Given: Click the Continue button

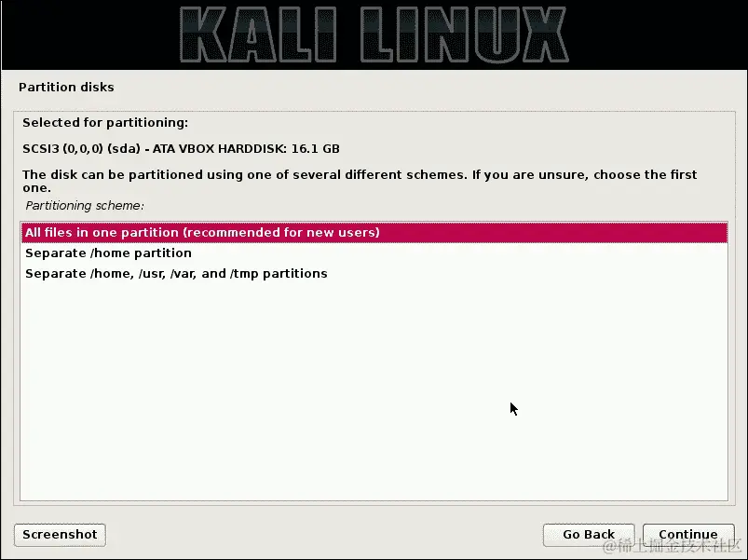Looking at the screenshot, I should pyautogui.click(x=687, y=535).
